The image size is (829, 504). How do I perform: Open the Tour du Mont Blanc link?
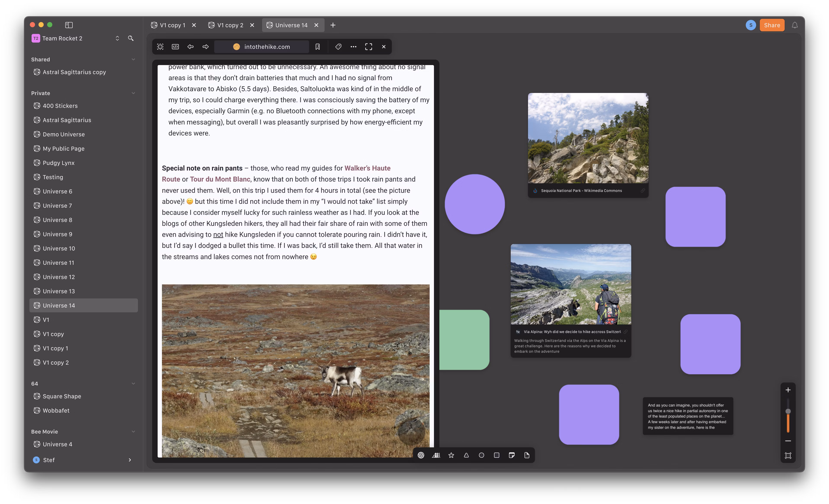point(220,179)
